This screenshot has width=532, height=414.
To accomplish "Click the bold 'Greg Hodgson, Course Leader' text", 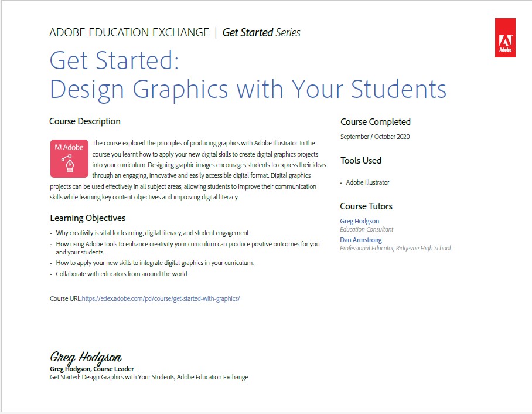I will (x=92, y=369).
